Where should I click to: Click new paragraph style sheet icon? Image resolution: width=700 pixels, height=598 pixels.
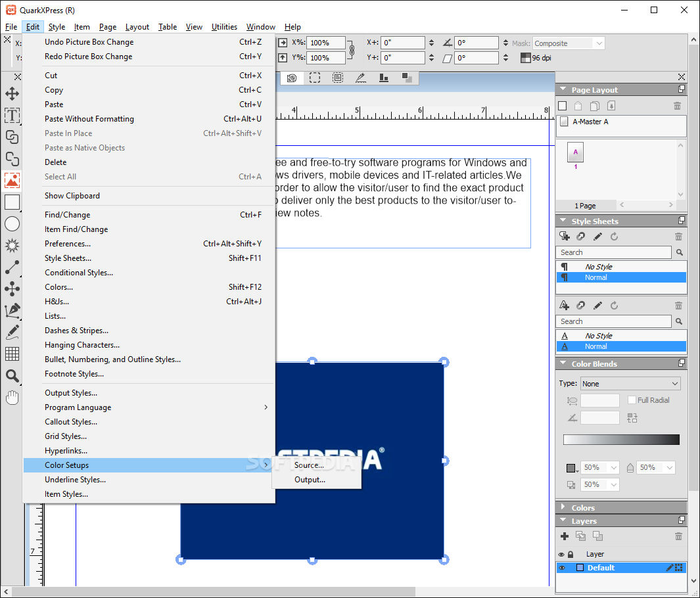(565, 236)
